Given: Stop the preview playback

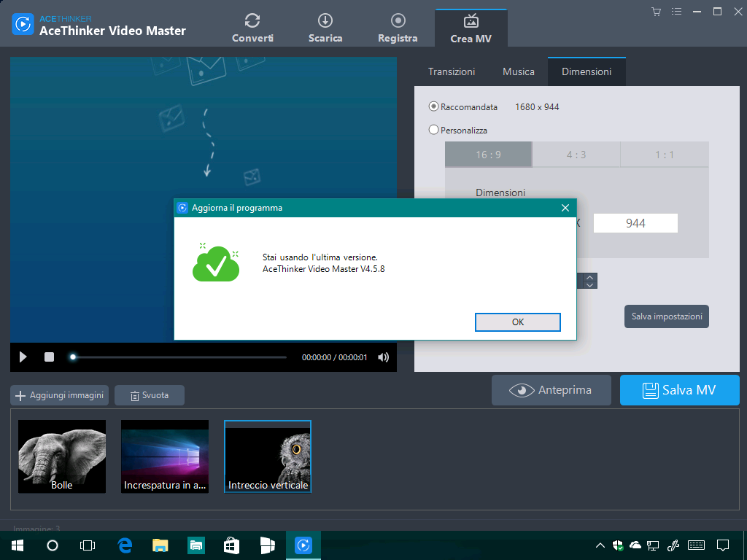Looking at the screenshot, I should (x=49, y=357).
